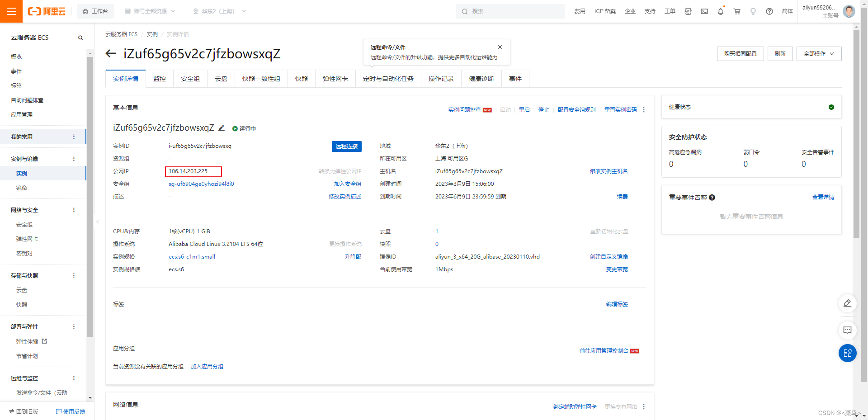The width and height of the screenshot is (868, 420).
Task: Open options for O&M and Monitoring section
Action: [x=74, y=378]
